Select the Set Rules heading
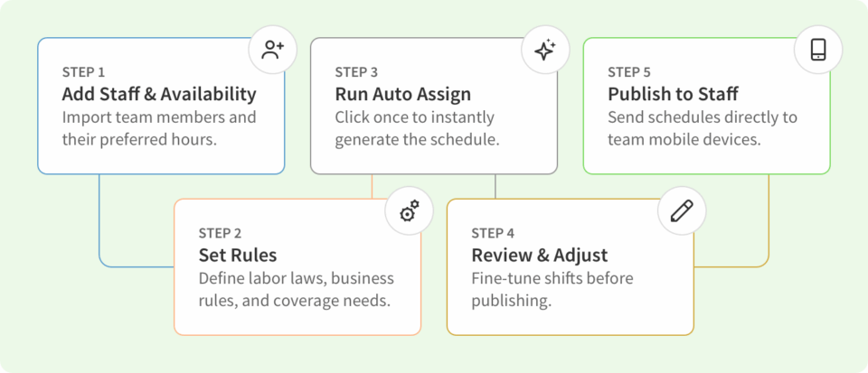 tap(238, 256)
